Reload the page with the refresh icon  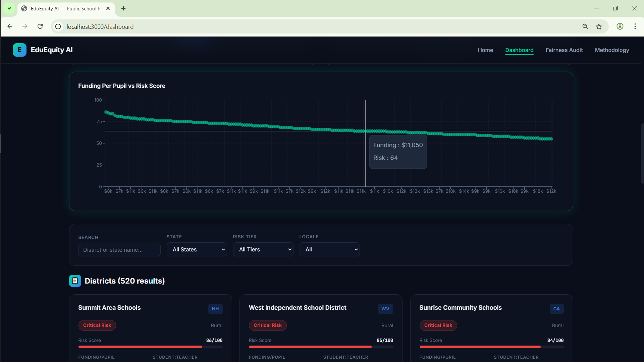pos(40,26)
